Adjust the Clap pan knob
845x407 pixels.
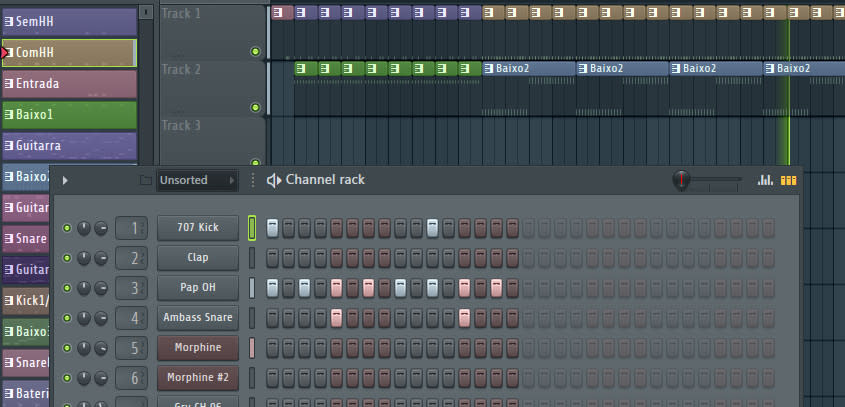pyautogui.click(x=84, y=258)
